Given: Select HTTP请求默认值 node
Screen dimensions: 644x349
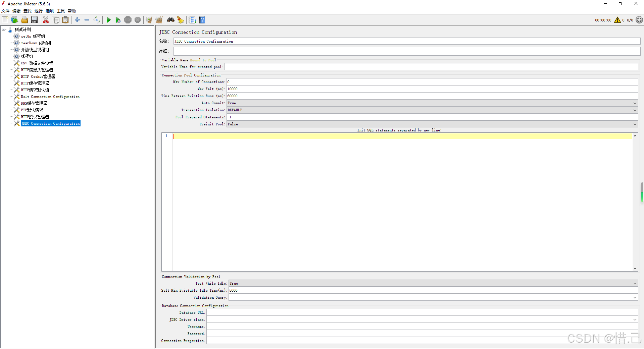Looking at the screenshot, I should coord(35,90).
